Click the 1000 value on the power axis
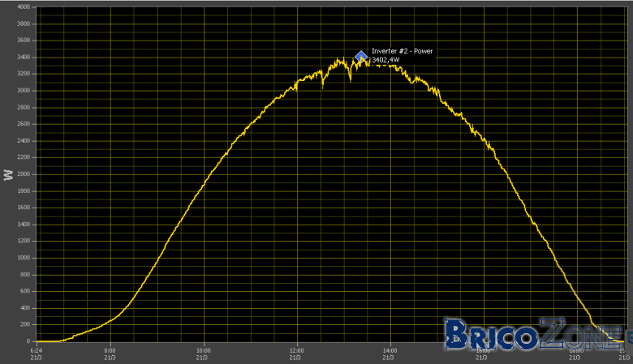Image resolution: width=633 pixels, height=364 pixels. click(24, 258)
